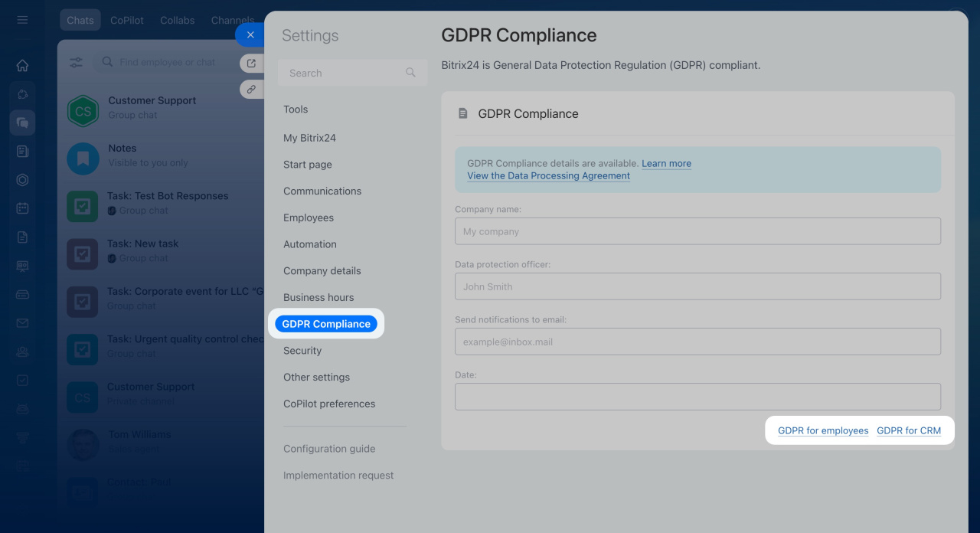980x533 pixels.
Task: Open Security settings section
Action: point(302,351)
